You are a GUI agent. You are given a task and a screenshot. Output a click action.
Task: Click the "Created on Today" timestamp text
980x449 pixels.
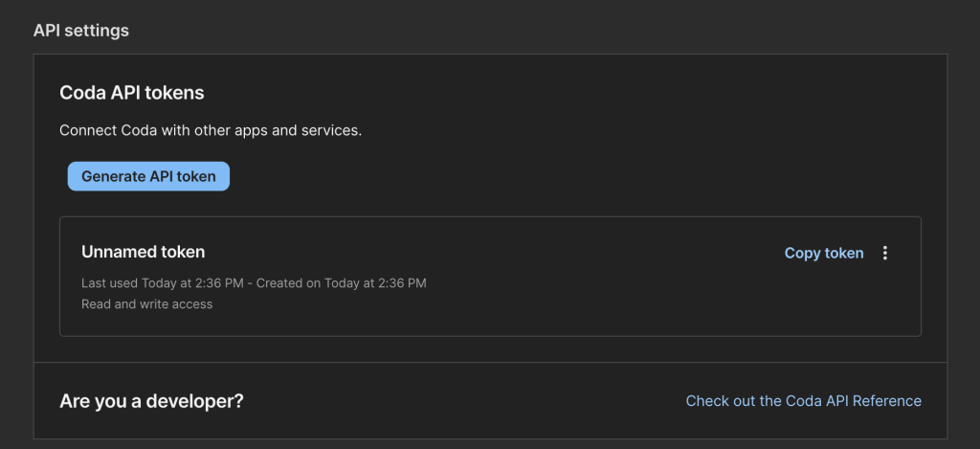point(360,283)
